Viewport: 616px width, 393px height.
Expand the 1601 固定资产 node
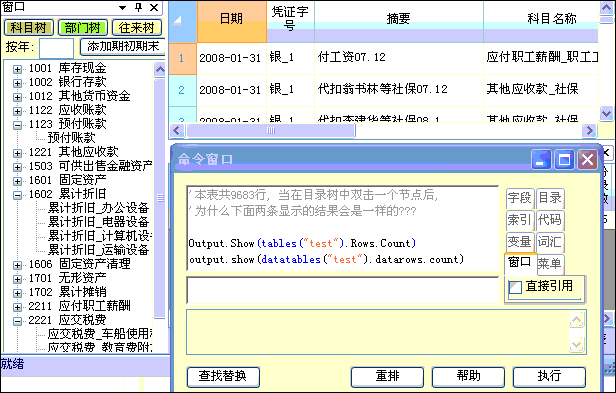click(x=17, y=181)
